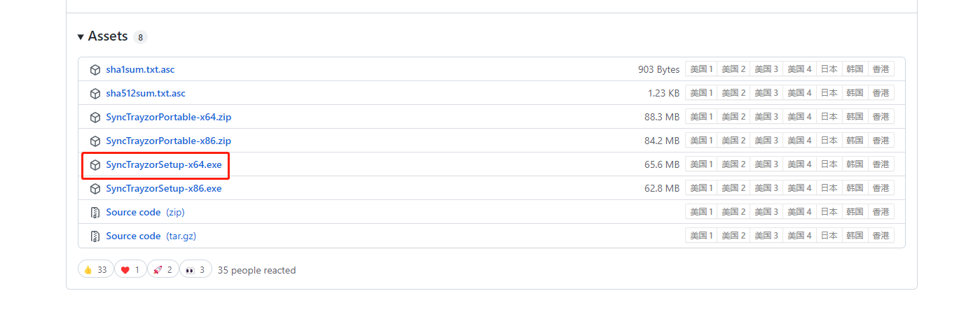Download SyncTrayzorSetup-x64.exe
This screenshot has height=312, width=980.
163,164
